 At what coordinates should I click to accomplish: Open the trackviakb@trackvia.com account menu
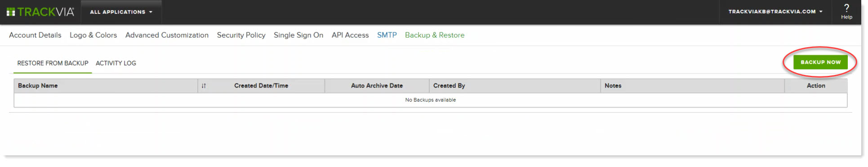775,12
